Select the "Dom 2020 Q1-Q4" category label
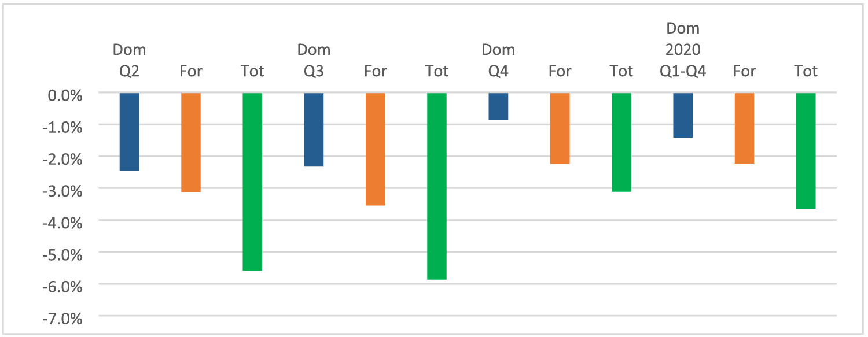This screenshot has height=337, width=868. (x=683, y=50)
